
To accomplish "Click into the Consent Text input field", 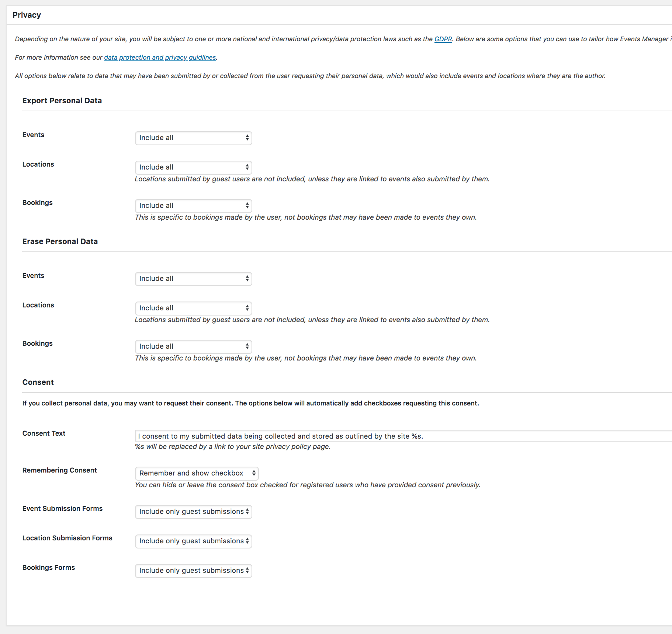I will (403, 436).
